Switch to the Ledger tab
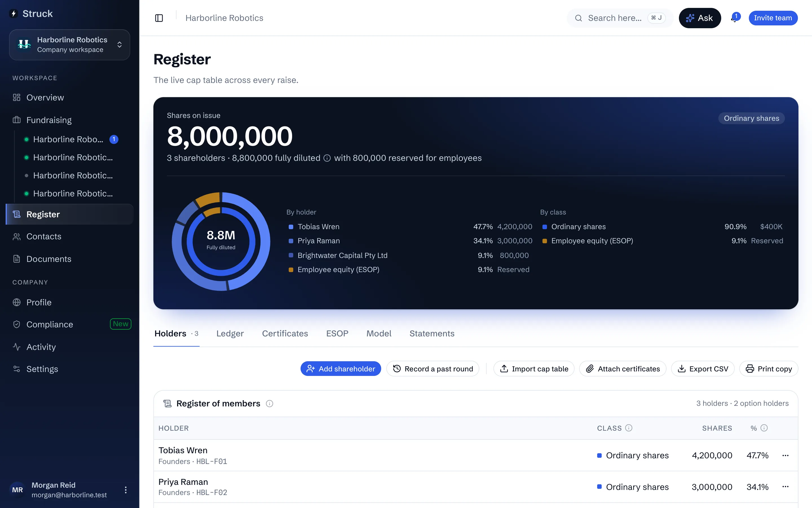The image size is (812, 508). coord(230,334)
